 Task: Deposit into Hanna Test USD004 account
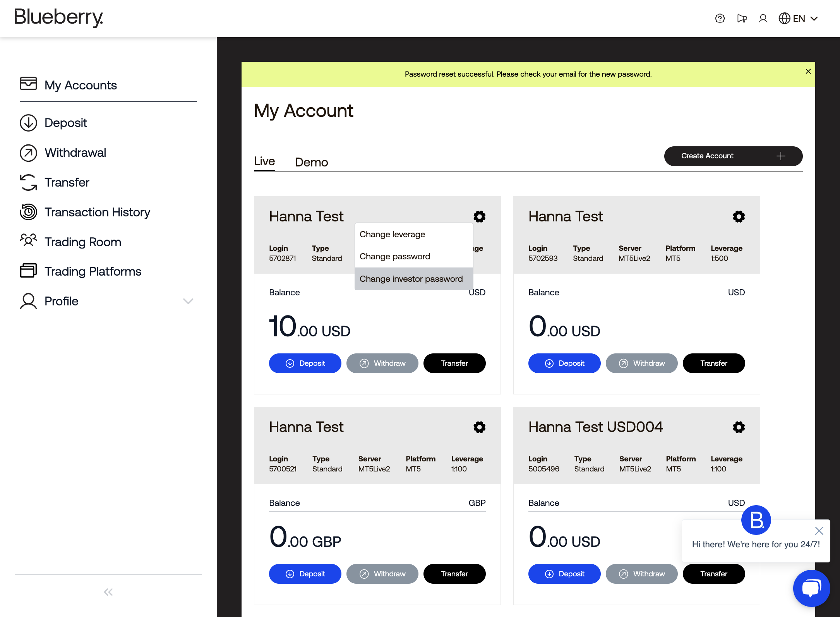564,574
